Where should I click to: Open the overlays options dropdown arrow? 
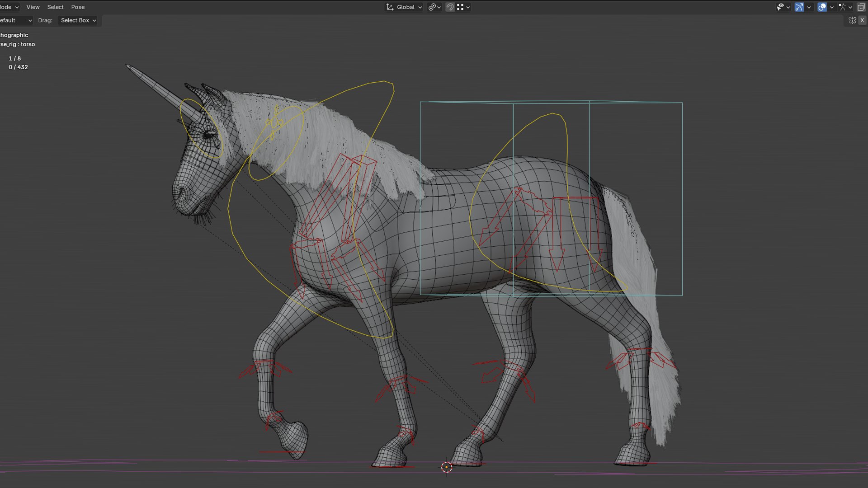[832, 7]
